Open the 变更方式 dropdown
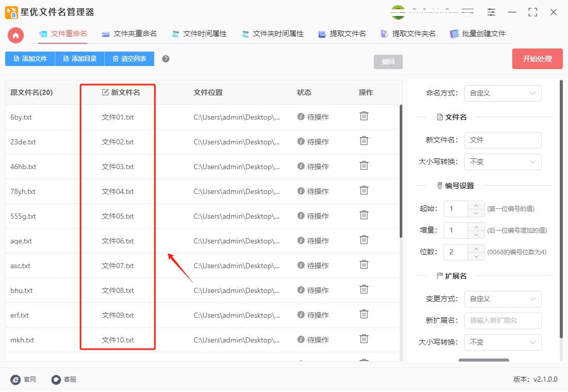The height and width of the screenshot is (392, 568). pos(502,299)
